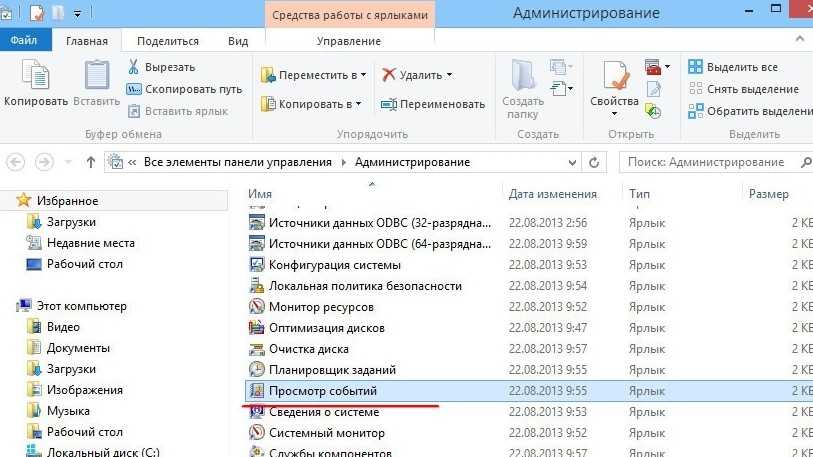813x457 pixels.
Task: Switch to the Вид ribbon tab
Action: (x=238, y=41)
